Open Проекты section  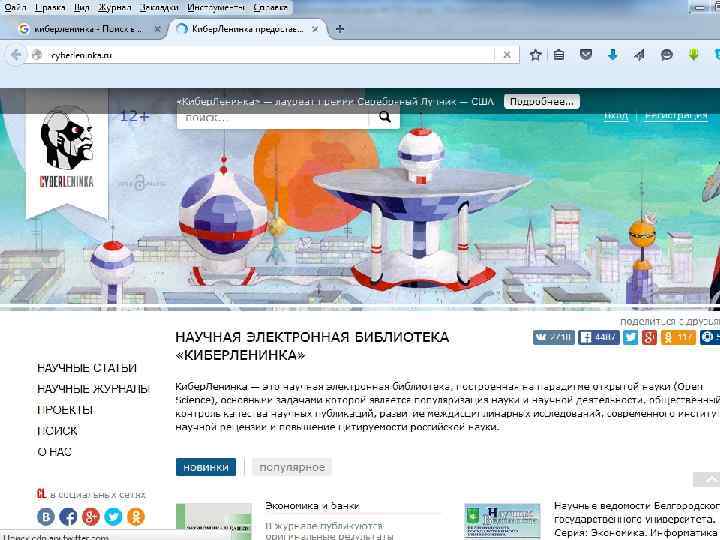tap(65, 410)
